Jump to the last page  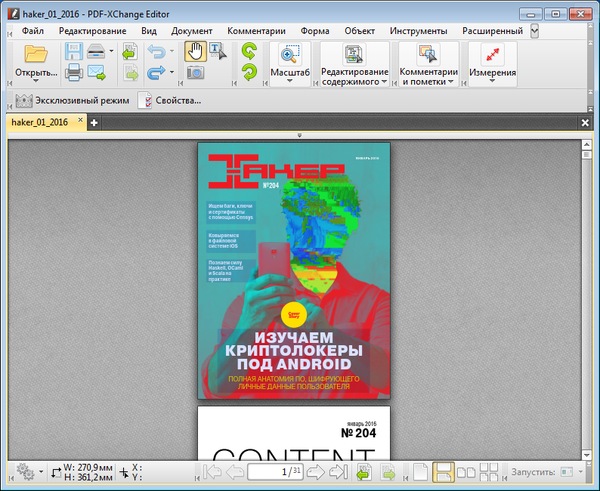tap(338, 471)
